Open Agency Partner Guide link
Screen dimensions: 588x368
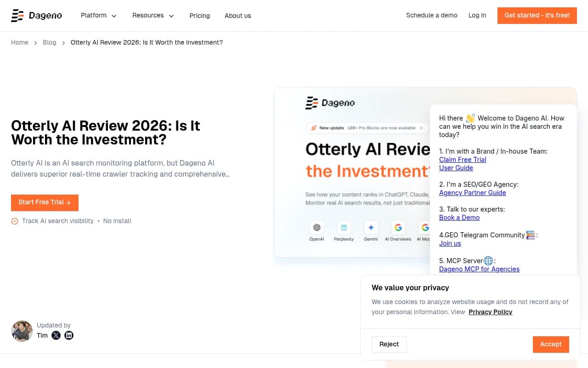pyautogui.click(x=473, y=193)
